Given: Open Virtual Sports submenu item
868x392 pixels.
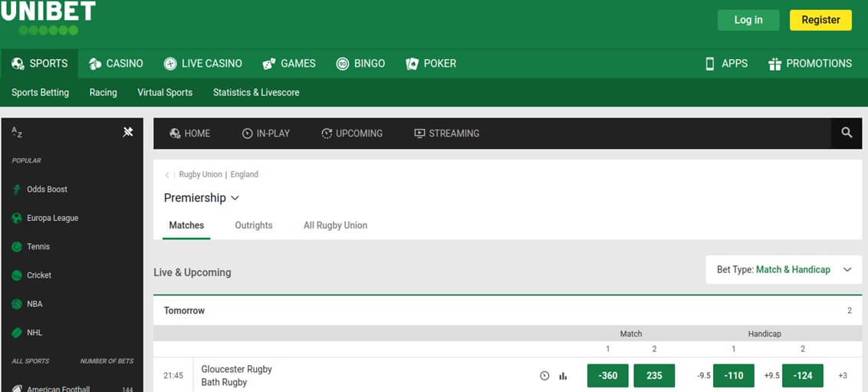Looking at the screenshot, I should tap(165, 93).
